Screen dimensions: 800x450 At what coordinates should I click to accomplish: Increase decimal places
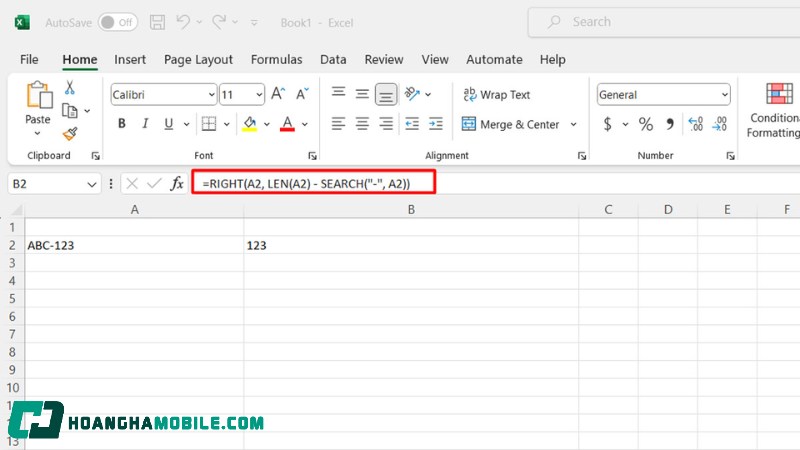pos(695,123)
